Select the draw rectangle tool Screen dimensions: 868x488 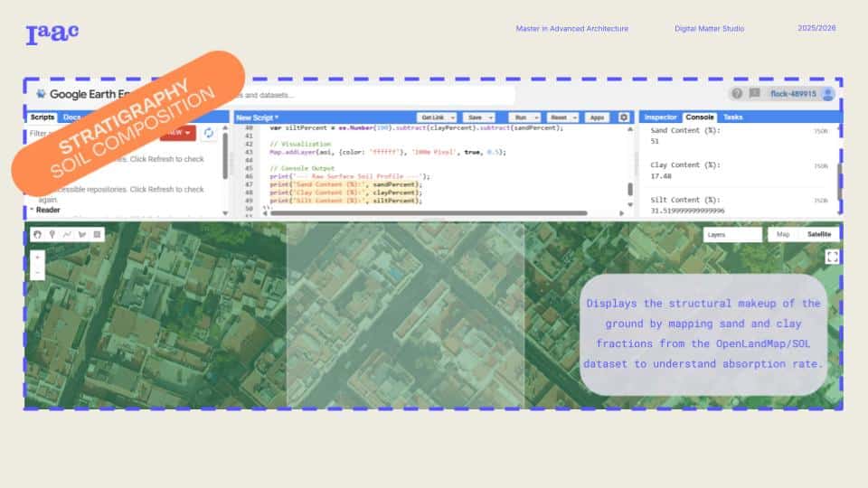click(x=98, y=234)
